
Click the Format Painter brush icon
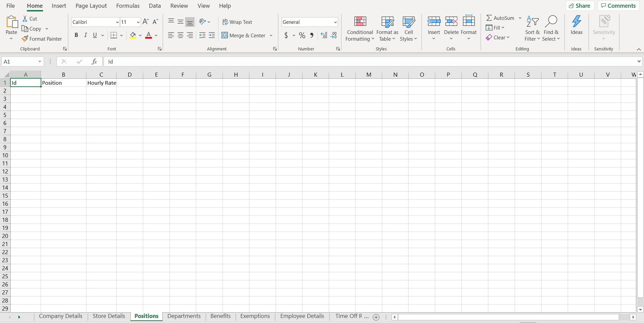pyautogui.click(x=25, y=39)
